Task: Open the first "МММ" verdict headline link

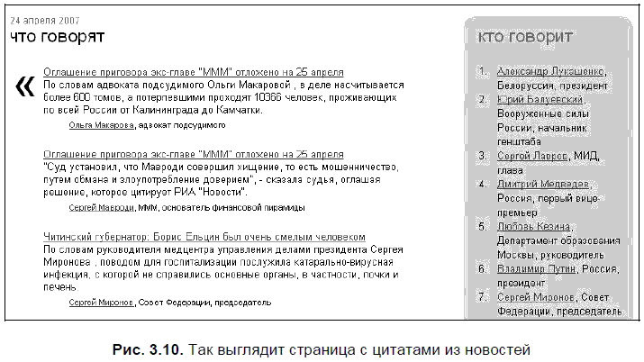Action: (193, 71)
